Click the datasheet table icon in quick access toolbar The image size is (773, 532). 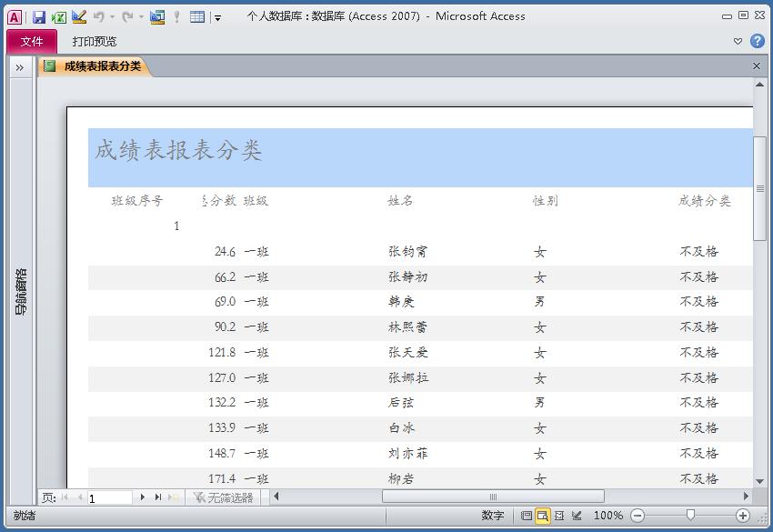pyautogui.click(x=197, y=16)
